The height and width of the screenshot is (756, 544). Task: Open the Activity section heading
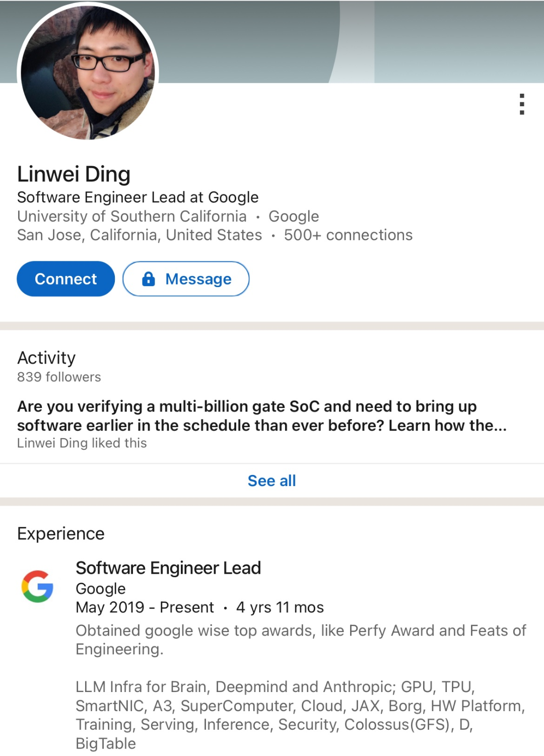coord(46,358)
